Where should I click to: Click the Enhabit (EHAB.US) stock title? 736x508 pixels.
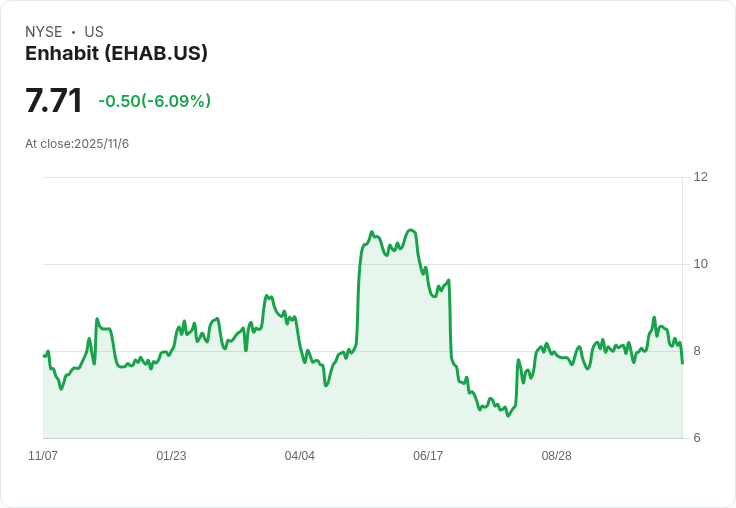point(116,54)
